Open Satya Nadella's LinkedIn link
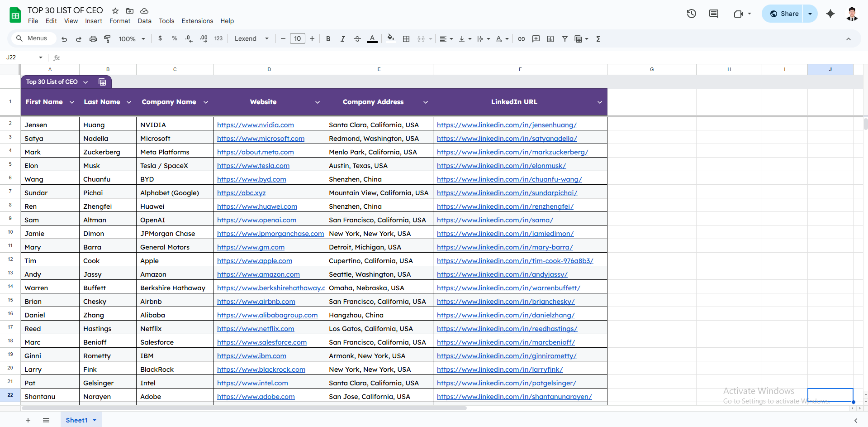The width and height of the screenshot is (868, 427). [507, 139]
